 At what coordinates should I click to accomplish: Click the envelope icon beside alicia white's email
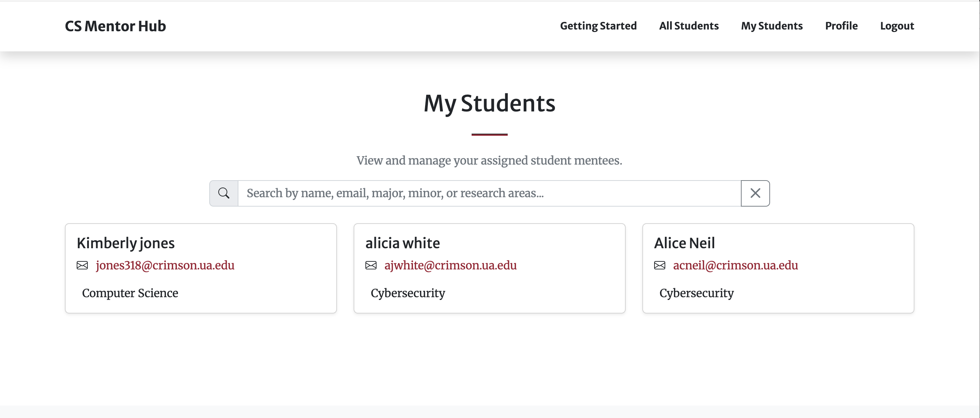tap(371, 265)
